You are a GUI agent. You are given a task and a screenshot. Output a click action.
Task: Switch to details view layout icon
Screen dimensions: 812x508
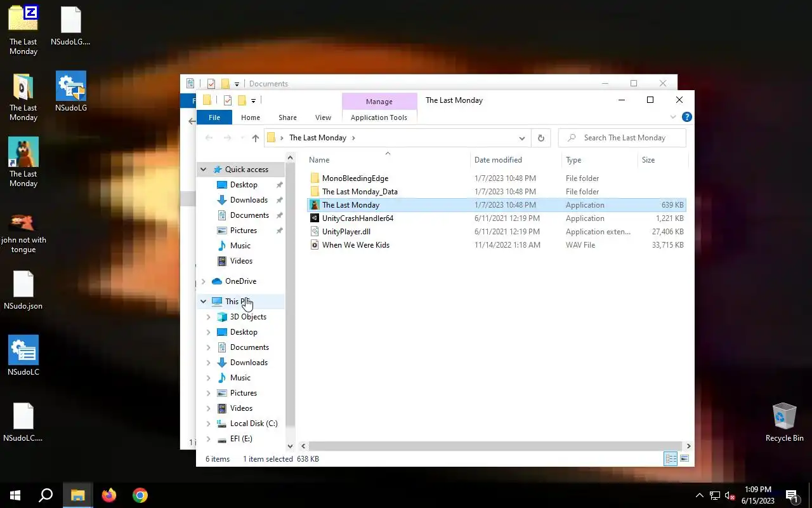coord(671,458)
